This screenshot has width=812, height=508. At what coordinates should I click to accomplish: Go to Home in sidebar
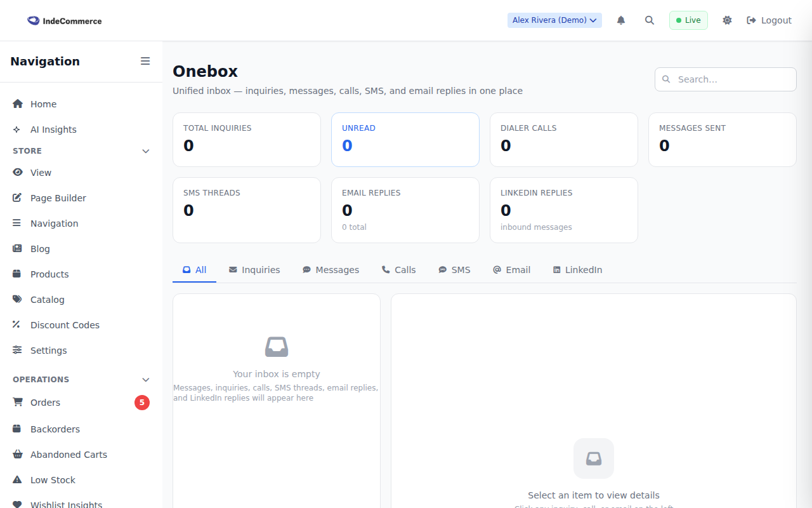point(81,104)
